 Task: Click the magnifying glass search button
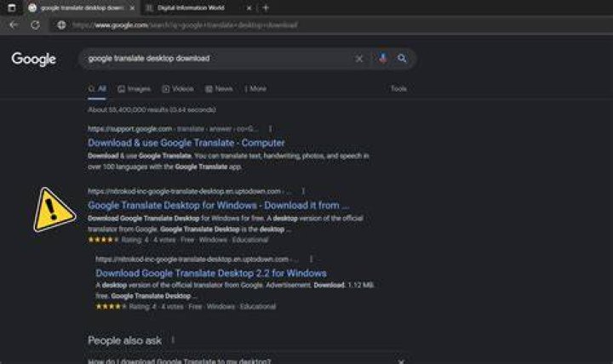tap(402, 58)
